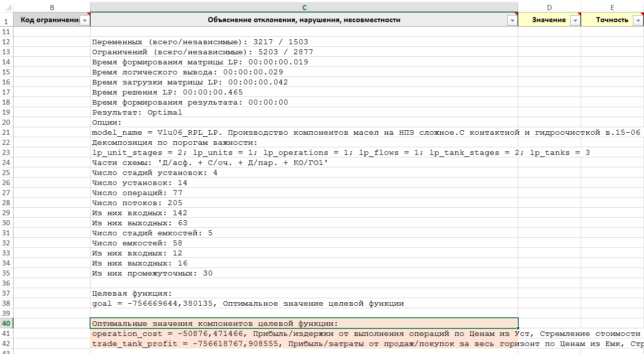The width and height of the screenshot is (644, 354).
Task: Select row 21 header
Action: click(x=6, y=132)
